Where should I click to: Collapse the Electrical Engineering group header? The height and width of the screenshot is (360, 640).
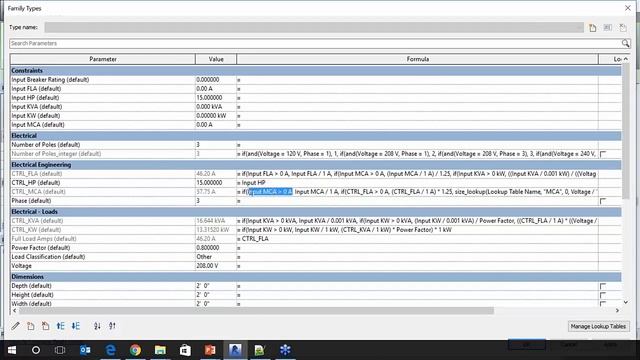tap(316, 165)
